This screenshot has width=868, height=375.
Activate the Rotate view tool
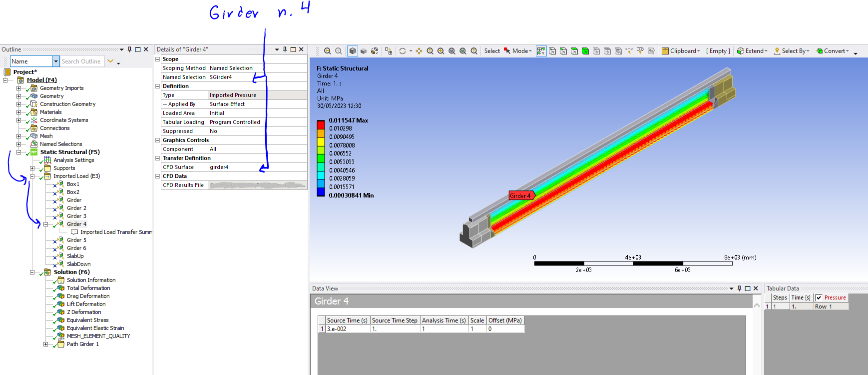403,51
